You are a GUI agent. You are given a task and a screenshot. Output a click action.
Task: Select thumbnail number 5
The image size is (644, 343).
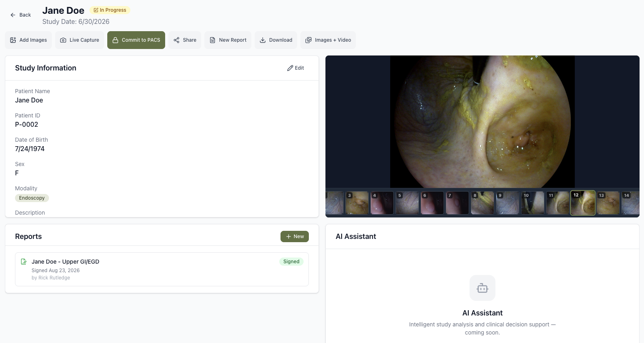click(407, 203)
